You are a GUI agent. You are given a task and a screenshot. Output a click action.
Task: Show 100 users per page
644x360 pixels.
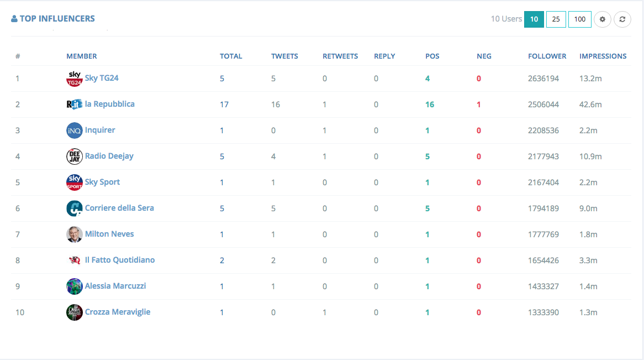pyautogui.click(x=579, y=19)
